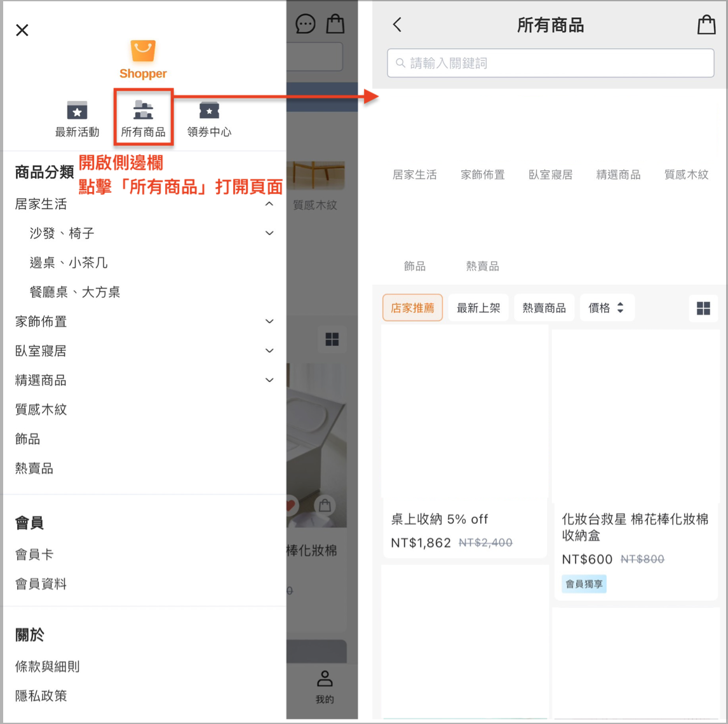Collapse the 居家生活 category chevron
The image size is (728, 724).
click(x=269, y=204)
